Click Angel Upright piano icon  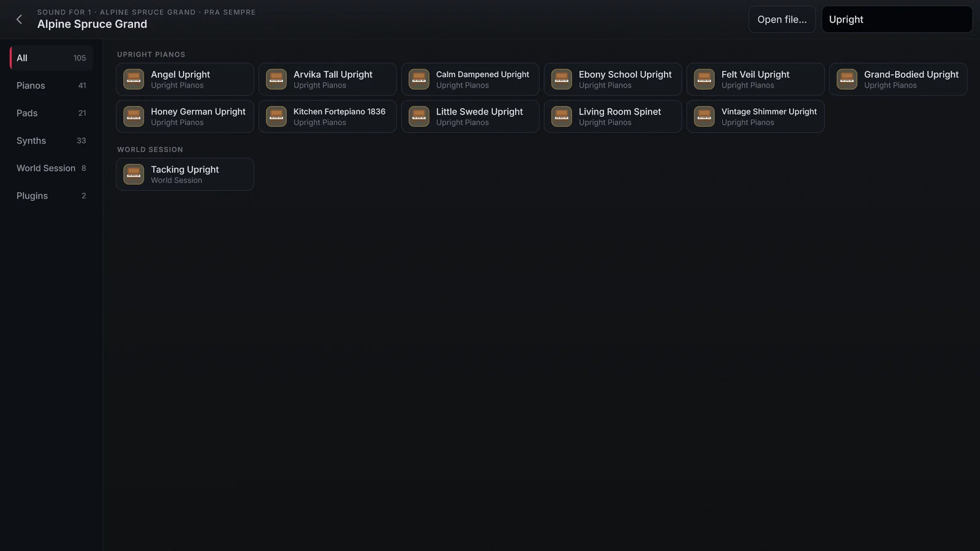[x=134, y=79]
